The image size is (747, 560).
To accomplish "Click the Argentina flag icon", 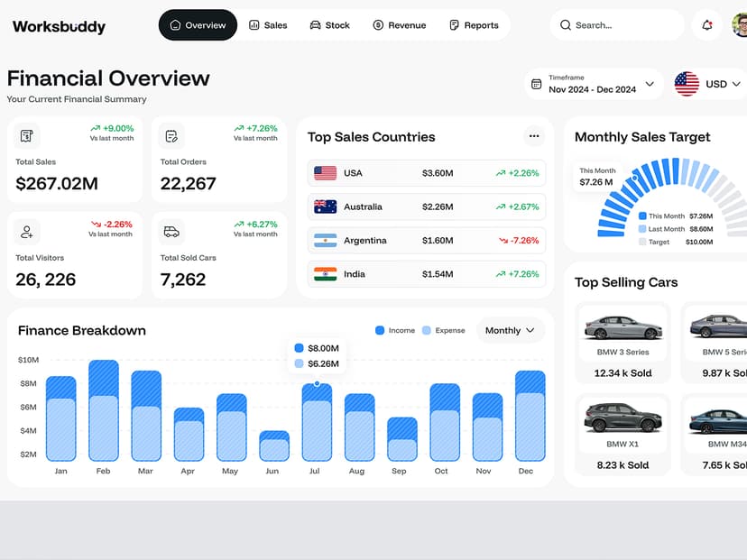I will (x=326, y=241).
